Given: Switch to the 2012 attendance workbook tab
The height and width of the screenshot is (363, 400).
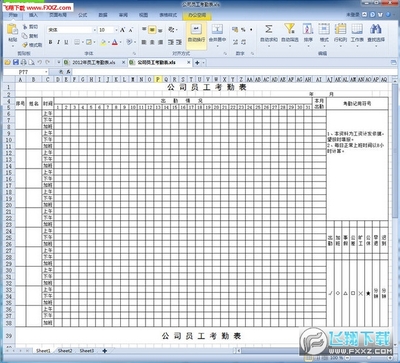Looking at the screenshot, I should point(93,62).
